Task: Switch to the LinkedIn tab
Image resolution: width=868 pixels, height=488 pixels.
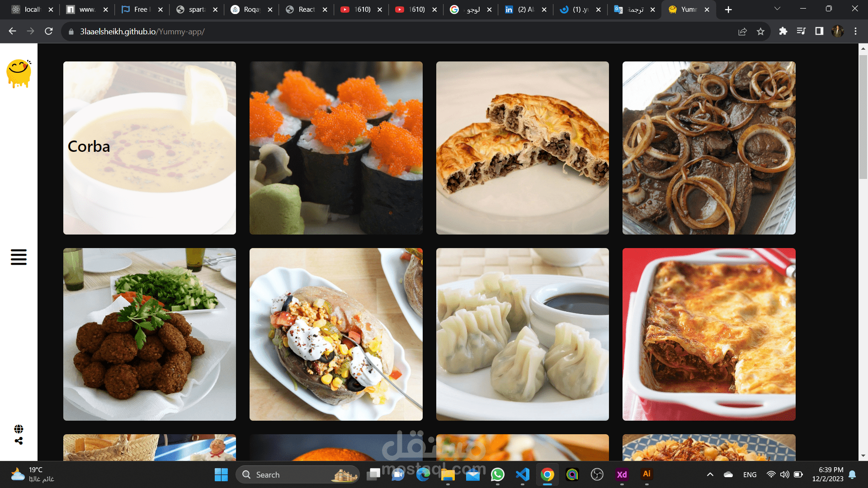Action: point(525,9)
